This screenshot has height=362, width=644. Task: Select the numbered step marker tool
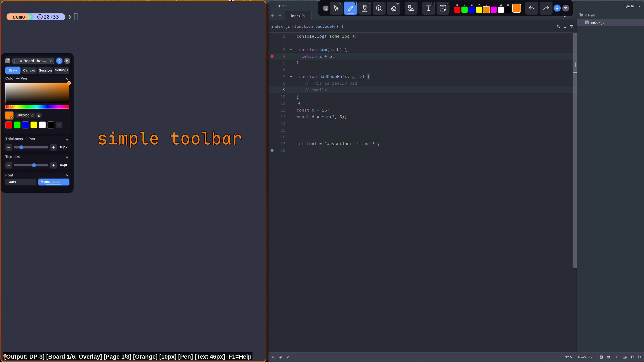pyautogui.click(x=379, y=8)
